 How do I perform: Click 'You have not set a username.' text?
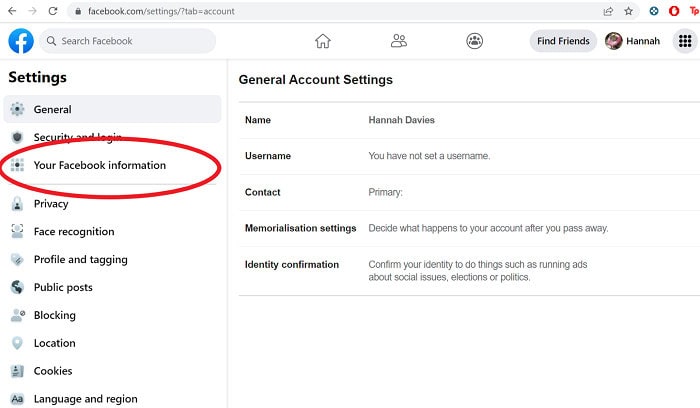pyautogui.click(x=429, y=156)
